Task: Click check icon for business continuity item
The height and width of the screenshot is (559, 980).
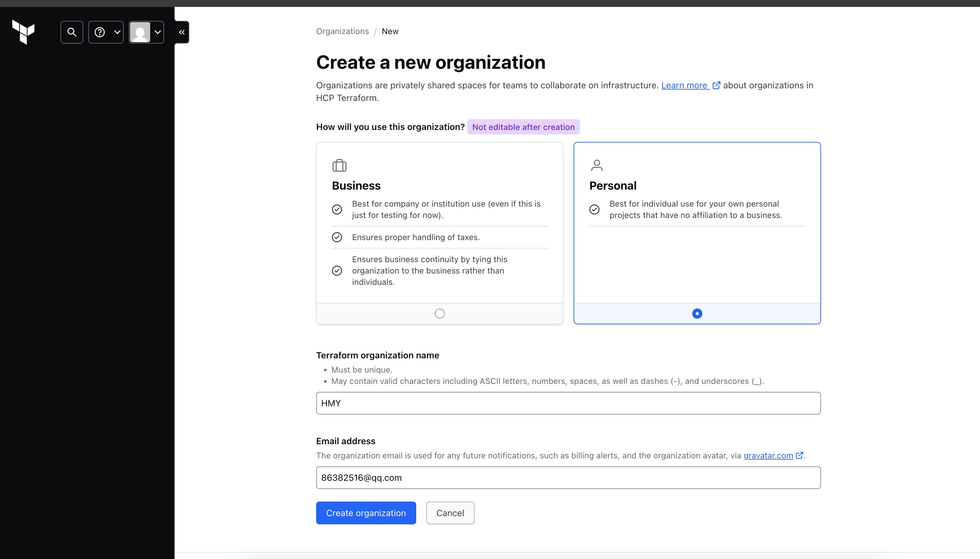Action: point(337,271)
